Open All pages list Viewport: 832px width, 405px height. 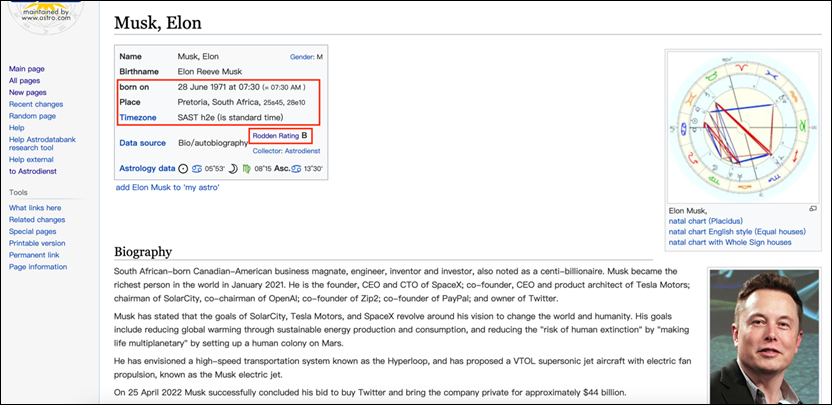(24, 81)
